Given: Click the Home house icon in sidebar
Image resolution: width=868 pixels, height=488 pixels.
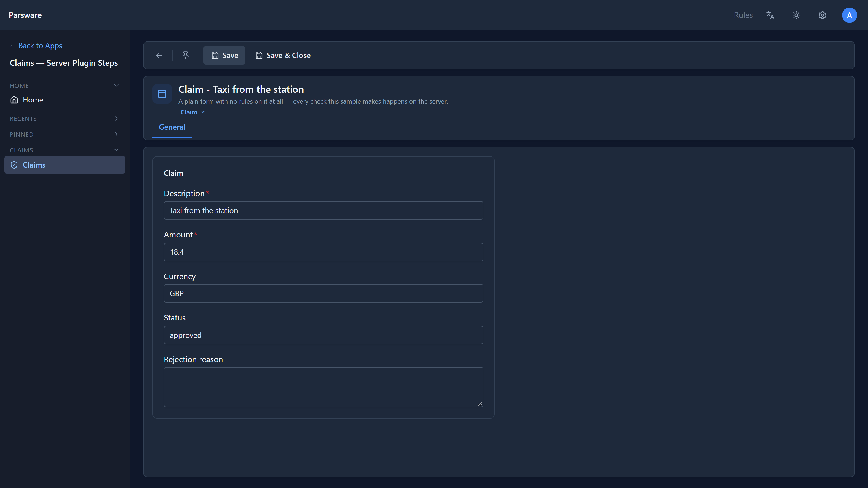Looking at the screenshot, I should [14, 100].
